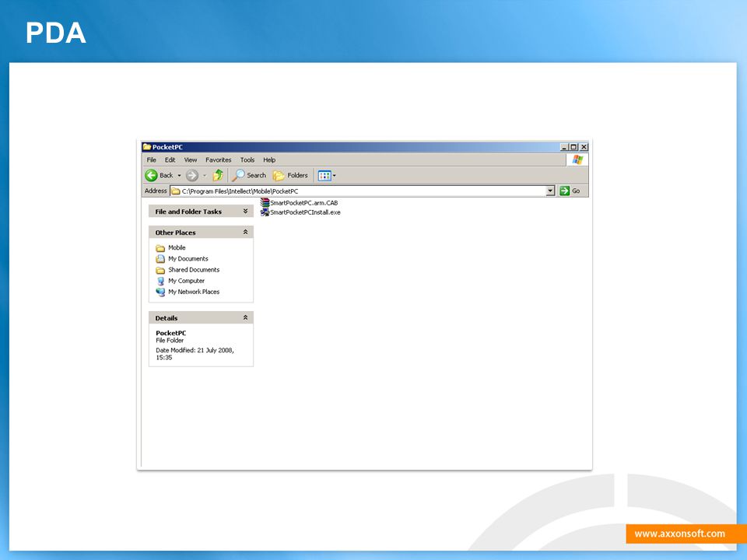This screenshot has width=747, height=560.
Task: Click the address path C:\Program Files\Intellect\Mobile\PocketPC
Action: (x=240, y=191)
